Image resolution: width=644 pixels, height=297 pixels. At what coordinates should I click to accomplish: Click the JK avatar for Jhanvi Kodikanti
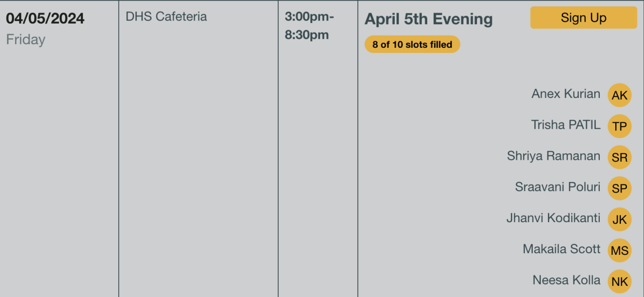click(619, 220)
